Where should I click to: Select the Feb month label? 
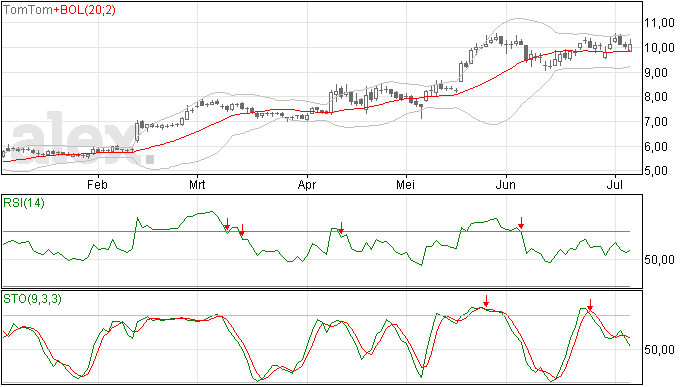(97, 184)
